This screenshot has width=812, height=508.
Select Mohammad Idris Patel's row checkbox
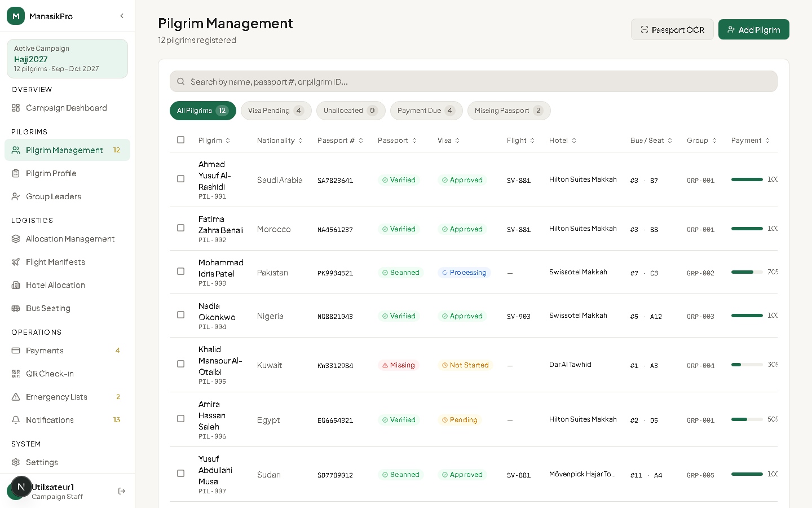point(180,271)
